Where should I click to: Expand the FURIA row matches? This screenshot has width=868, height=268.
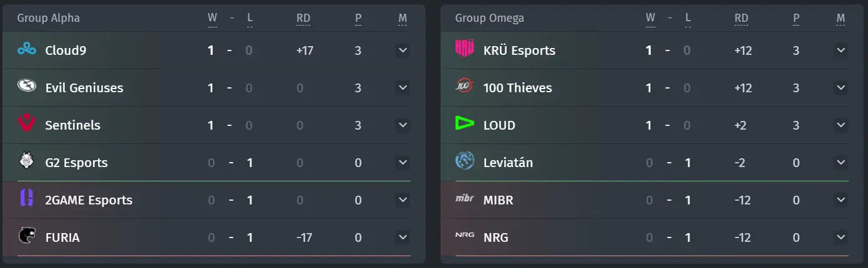pyautogui.click(x=402, y=237)
